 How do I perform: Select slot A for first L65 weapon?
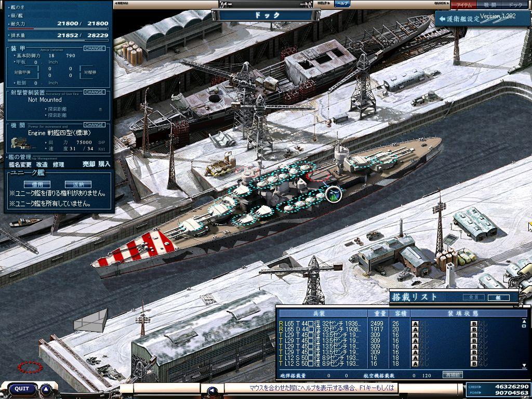click(x=415, y=324)
